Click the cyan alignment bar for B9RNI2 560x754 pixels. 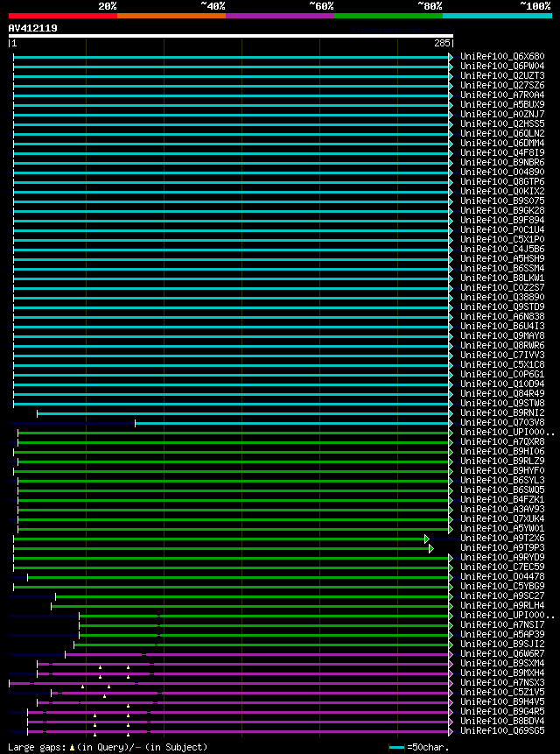243,413
